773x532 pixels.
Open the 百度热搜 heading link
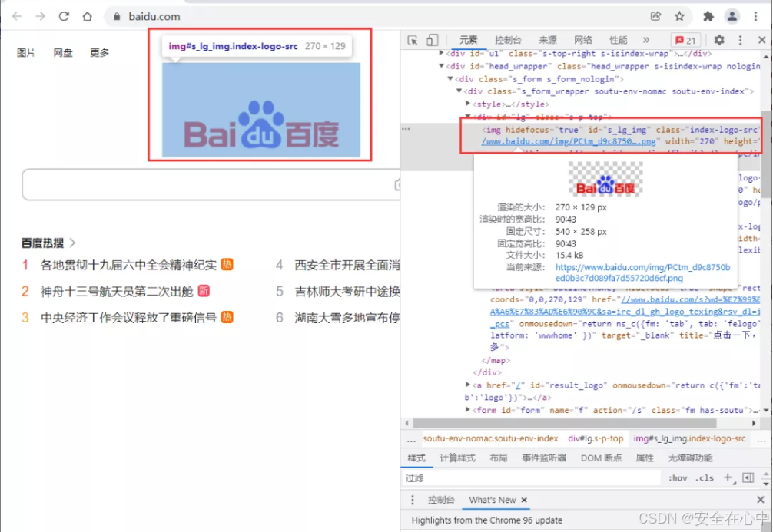(48, 243)
